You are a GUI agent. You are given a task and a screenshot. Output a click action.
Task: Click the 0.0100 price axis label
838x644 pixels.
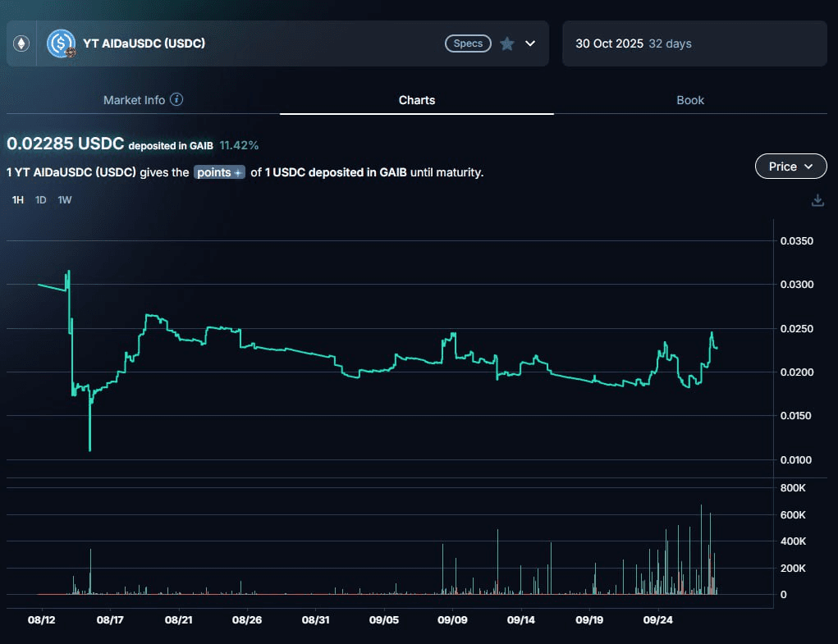coord(796,459)
